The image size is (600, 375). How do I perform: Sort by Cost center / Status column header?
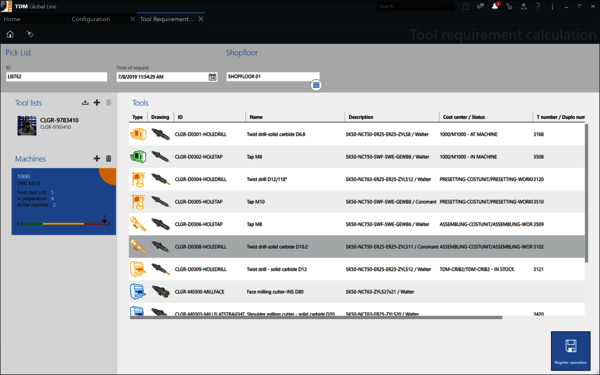click(x=486, y=117)
